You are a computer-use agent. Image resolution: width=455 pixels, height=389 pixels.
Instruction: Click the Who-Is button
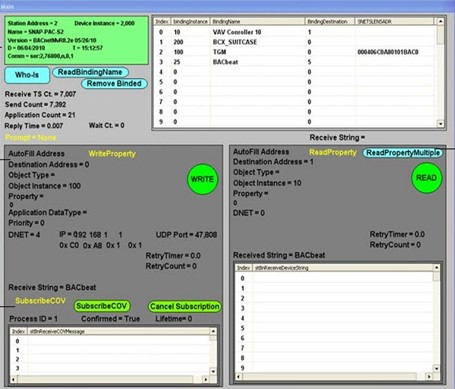(27, 75)
